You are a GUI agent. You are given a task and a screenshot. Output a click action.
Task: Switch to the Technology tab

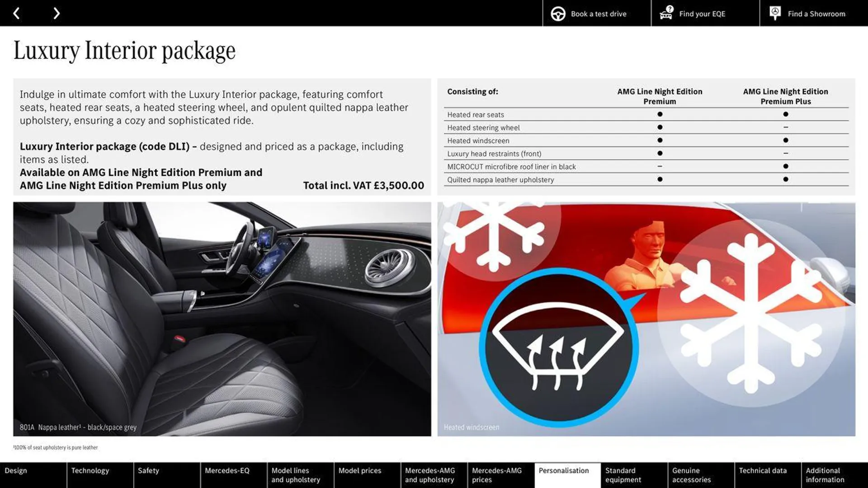point(100,475)
